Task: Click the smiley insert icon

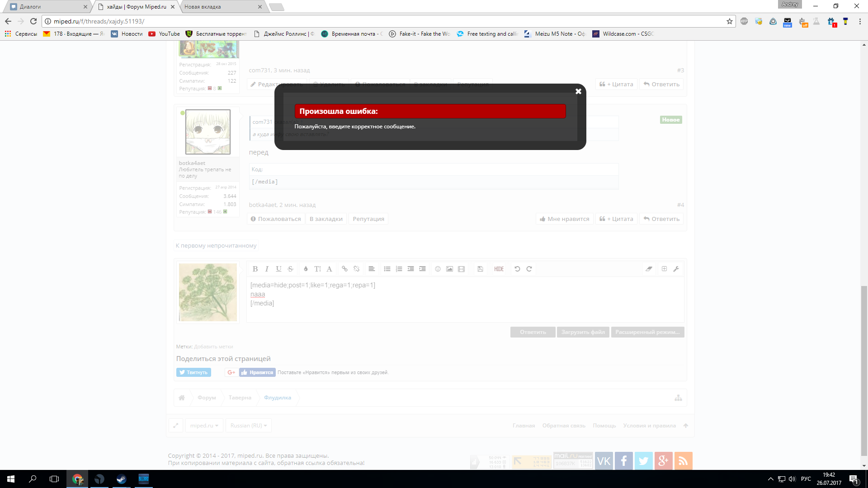Action: 438,269
